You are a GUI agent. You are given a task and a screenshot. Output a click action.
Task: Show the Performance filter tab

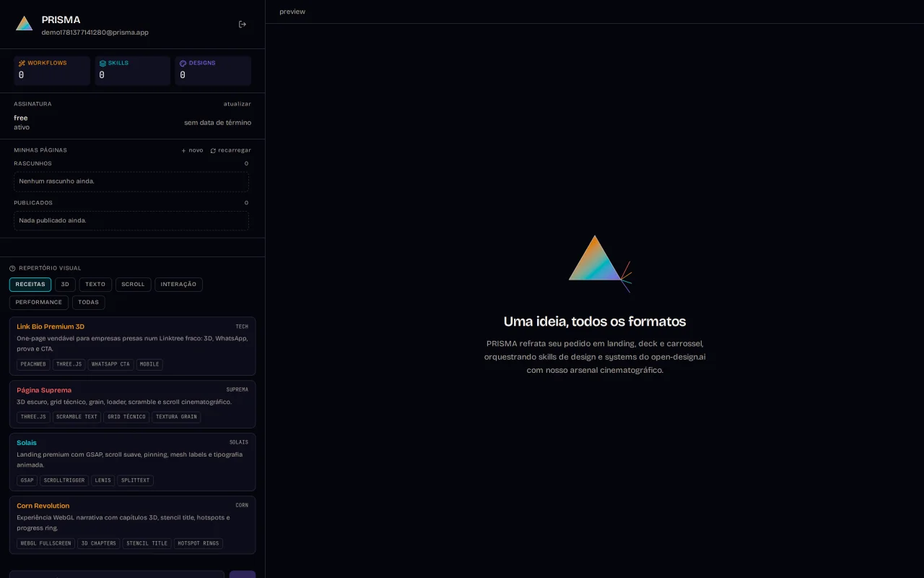[x=39, y=303]
